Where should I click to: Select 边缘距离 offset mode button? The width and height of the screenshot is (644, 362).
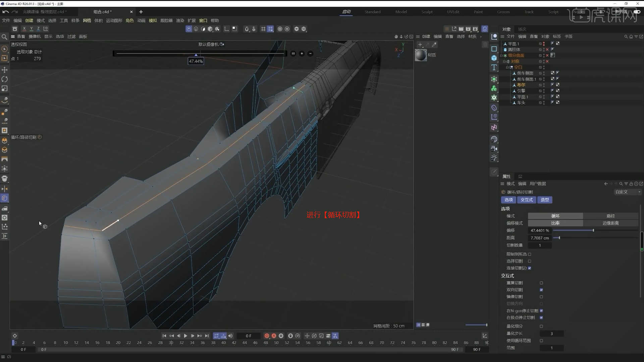[611, 223]
